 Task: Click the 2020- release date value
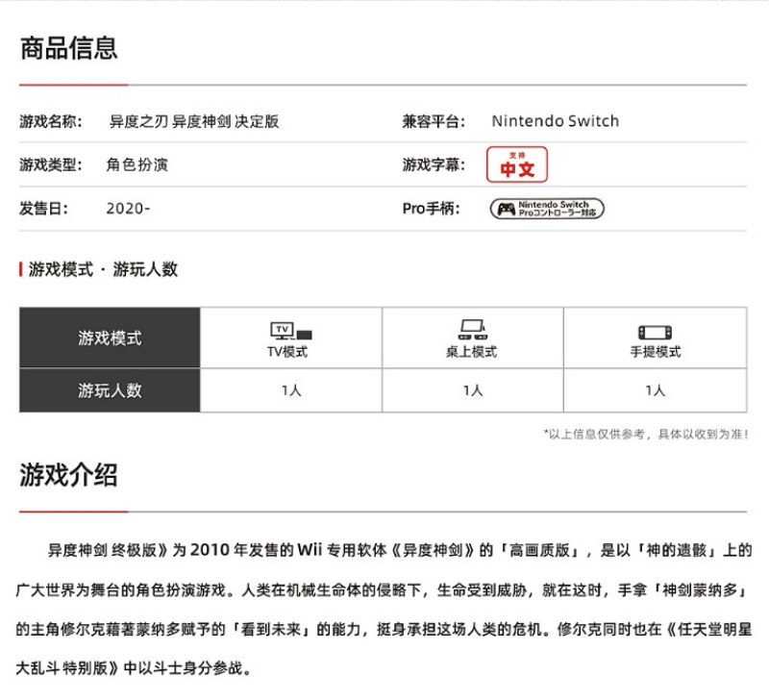pyautogui.click(x=128, y=209)
